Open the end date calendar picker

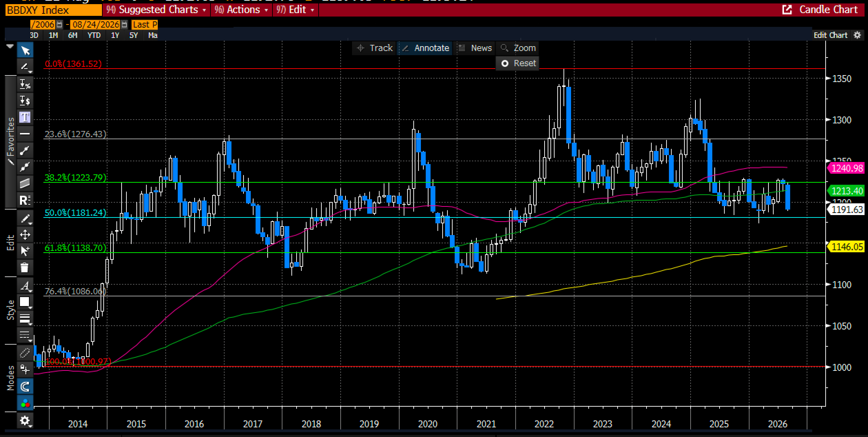pyautogui.click(x=124, y=24)
